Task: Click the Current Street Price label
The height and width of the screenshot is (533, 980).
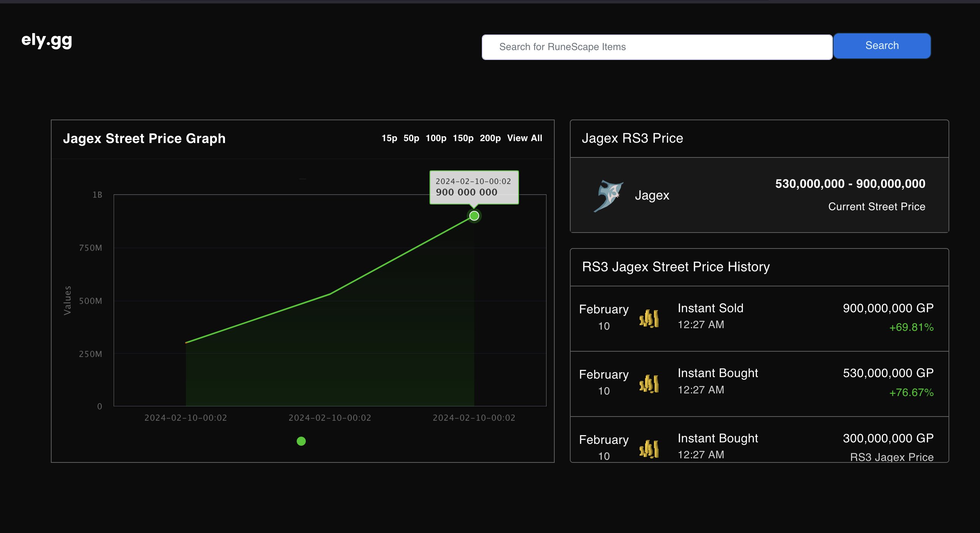Action: [876, 207]
